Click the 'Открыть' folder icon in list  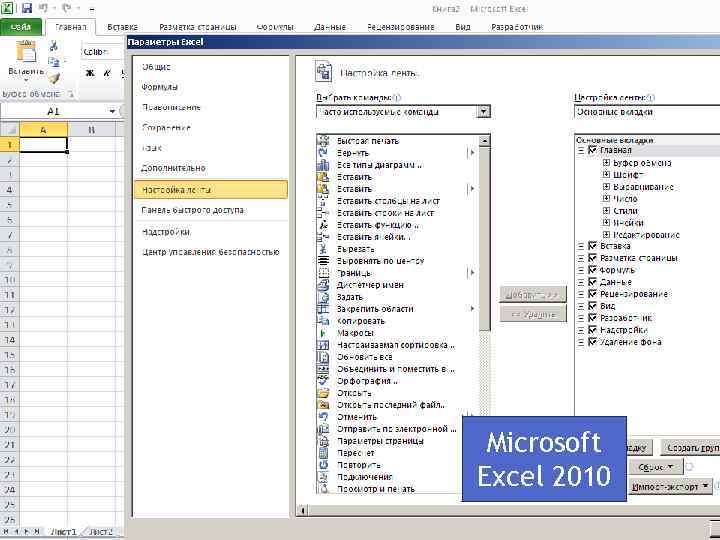323,393
